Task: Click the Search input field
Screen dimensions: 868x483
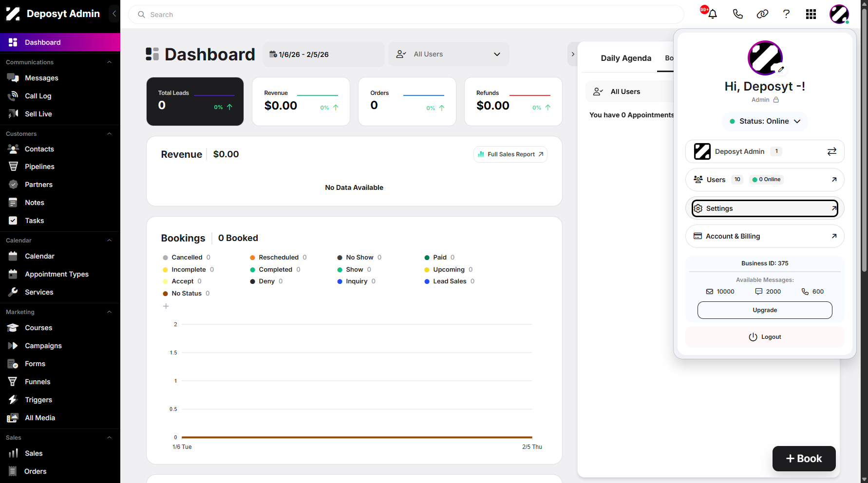Action: click(406, 15)
